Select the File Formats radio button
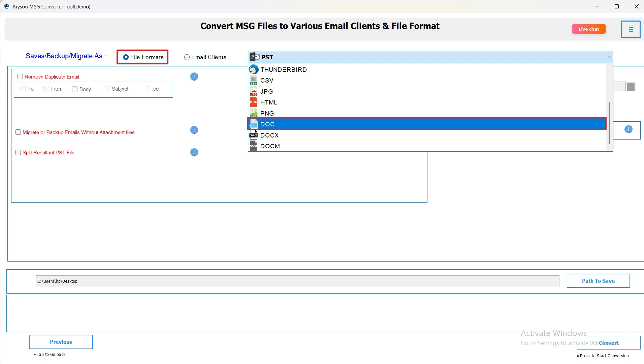 click(126, 57)
